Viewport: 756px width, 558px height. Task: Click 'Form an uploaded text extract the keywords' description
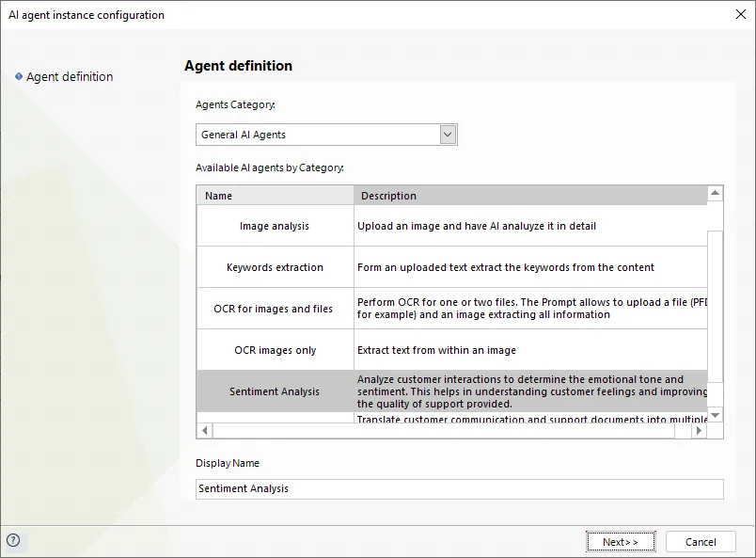[x=506, y=267]
